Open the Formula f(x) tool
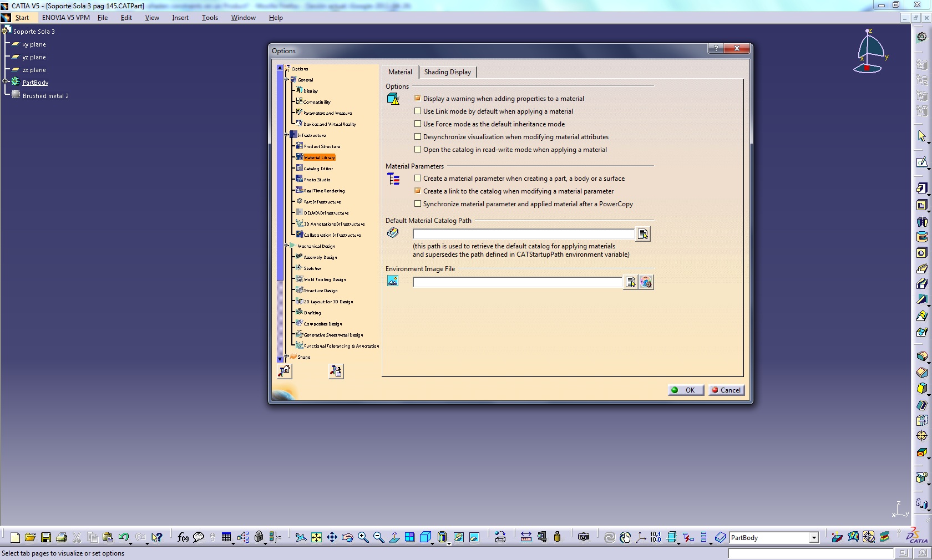The height and width of the screenshot is (560, 932). [x=183, y=537]
